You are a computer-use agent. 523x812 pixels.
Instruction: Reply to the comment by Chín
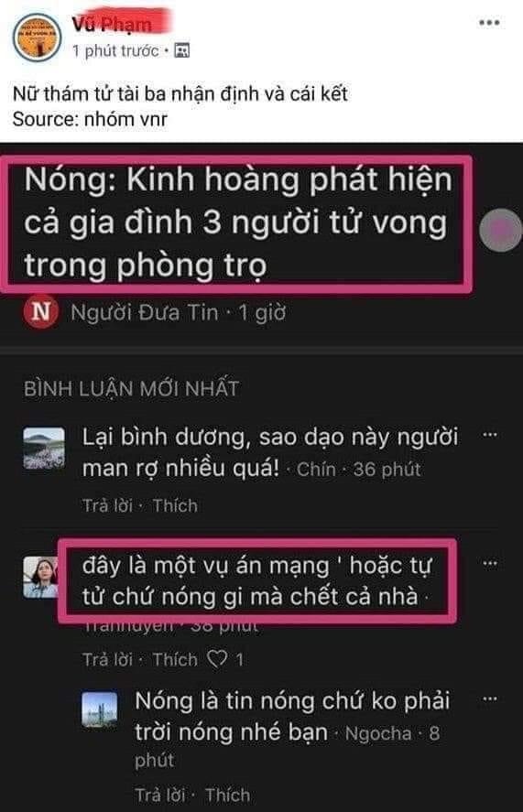(108, 505)
